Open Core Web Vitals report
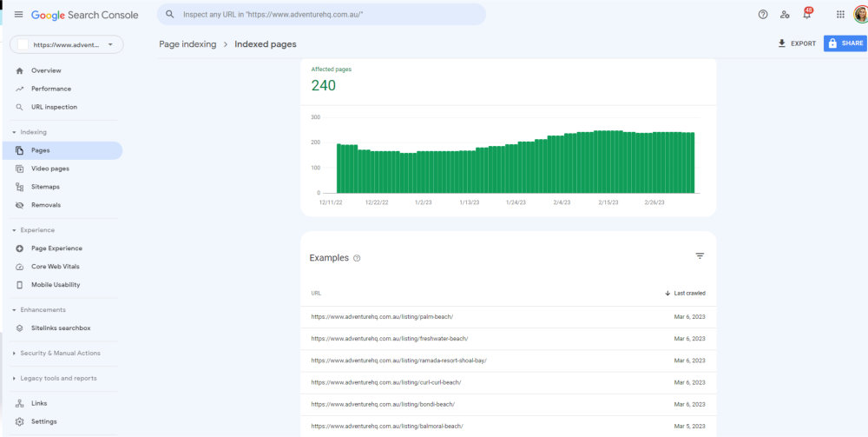 (56, 267)
